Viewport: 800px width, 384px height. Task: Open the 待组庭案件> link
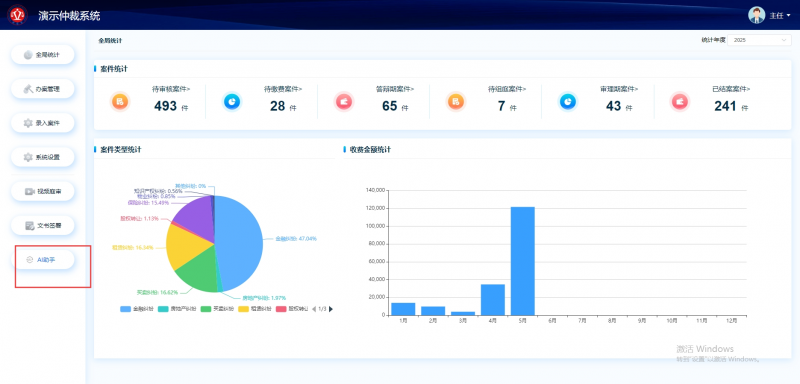507,89
